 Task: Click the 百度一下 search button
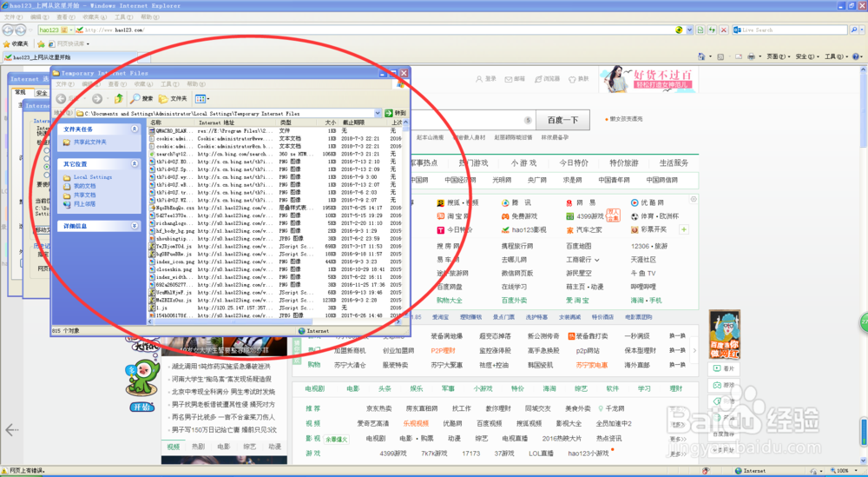point(563,120)
